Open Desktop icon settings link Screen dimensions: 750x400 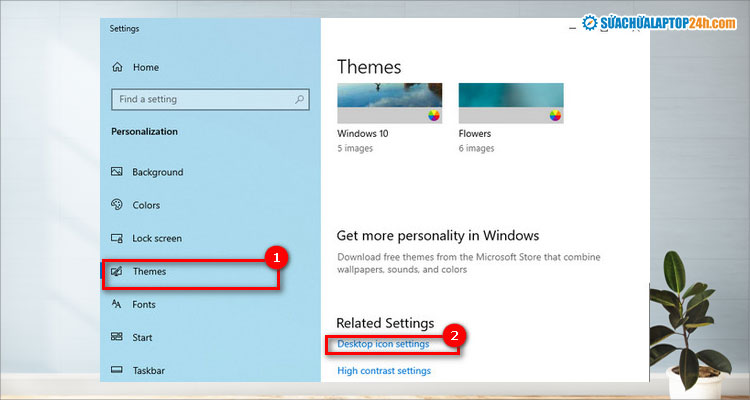[383, 344]
